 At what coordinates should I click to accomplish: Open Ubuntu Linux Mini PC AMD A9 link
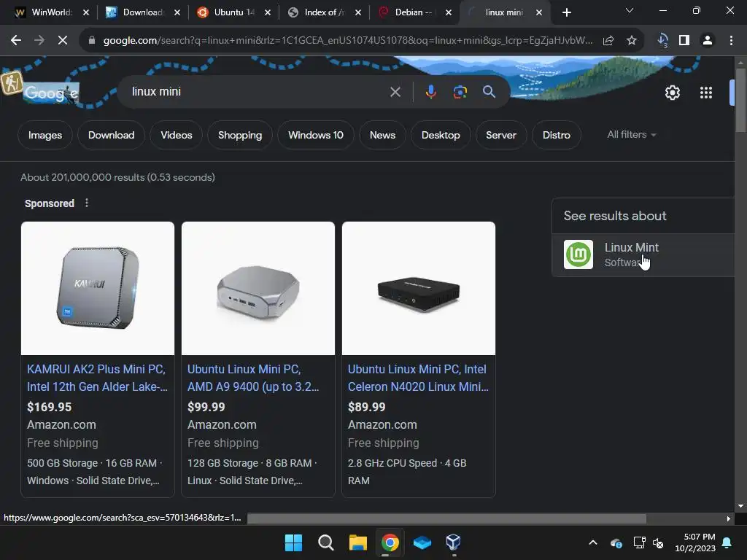click(x=253, y=378)
